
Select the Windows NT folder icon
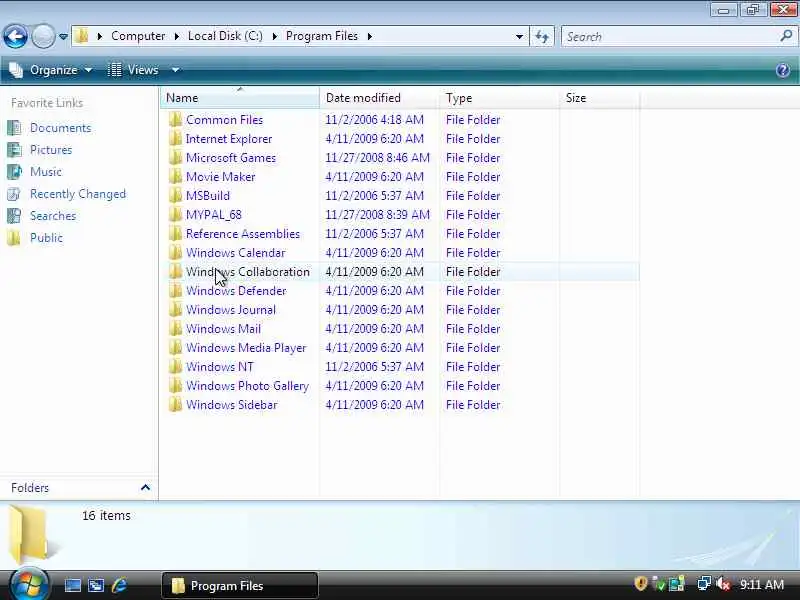[x=176, y=367]
